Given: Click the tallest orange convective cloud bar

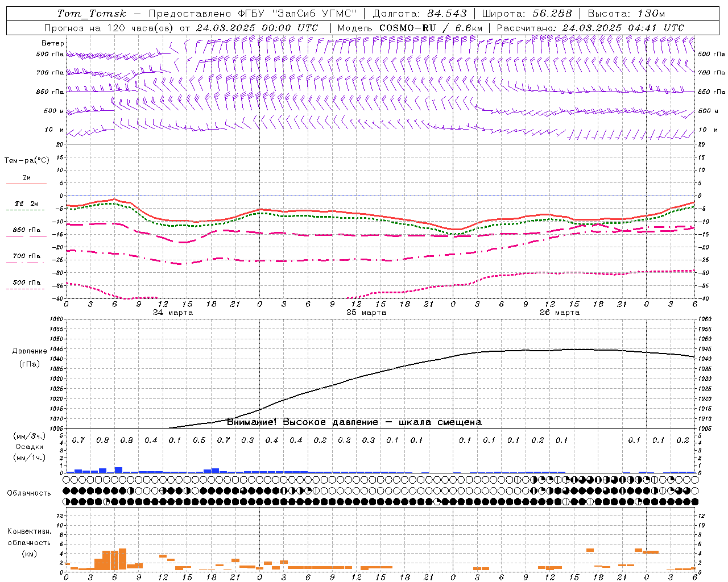Looking at the screenshot, I should [122, 559].
